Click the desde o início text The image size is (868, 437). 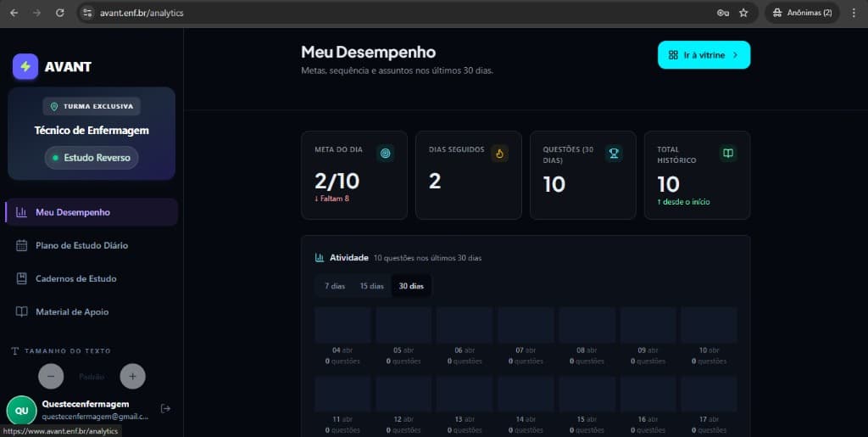pyautogui.click(x=683, y=202)
